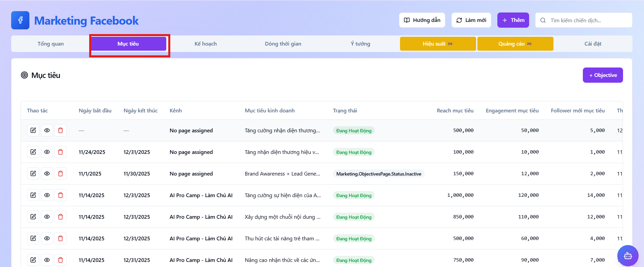644x267 pixels.
Task: Delete the objective starting 11/24/2025
Action: coord(60,152)
